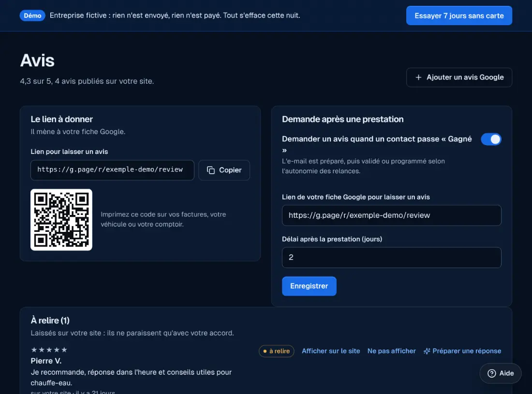Click the 'Le lien à donner' card title

coord(62,119)
